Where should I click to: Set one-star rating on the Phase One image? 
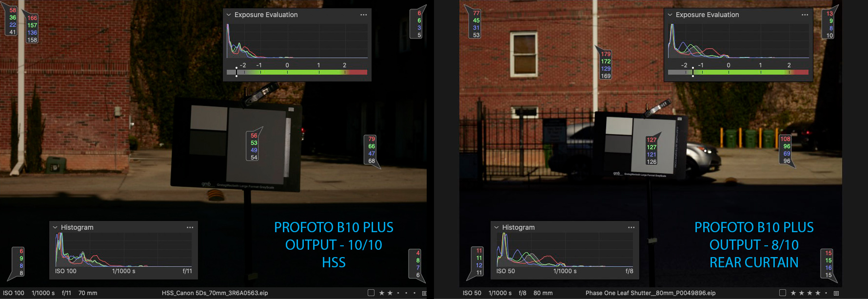pos(793,293)
